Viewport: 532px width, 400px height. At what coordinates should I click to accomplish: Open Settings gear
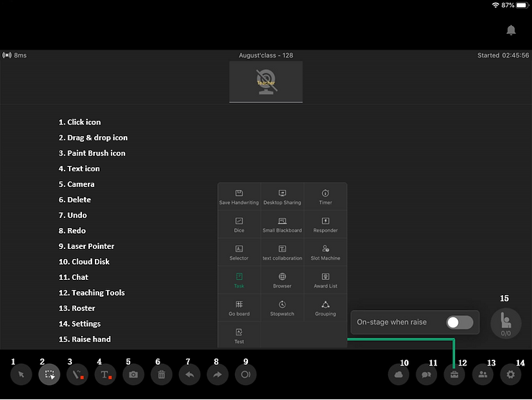pos(511,375)
